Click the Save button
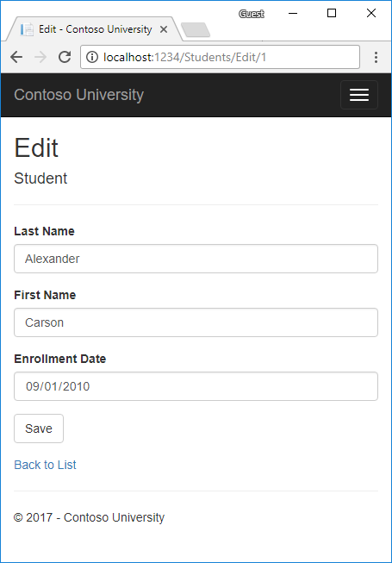This screenshot has width=392, height=563. [x=39, y=429]
